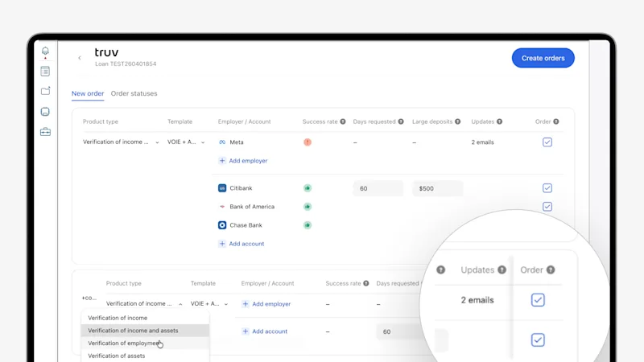Viewport: 644px width, 362px height.
Task: Click the folder sidebar icon
Action: 45,91
